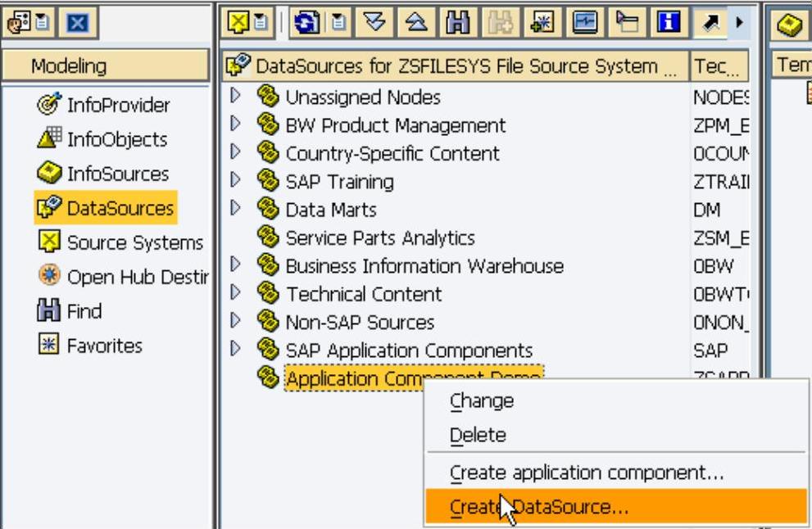Image resolution: width=812 pixels, height=529 pixels.
Task: Expand the Unassigned Nodes tree node
Action: point(236,96)
